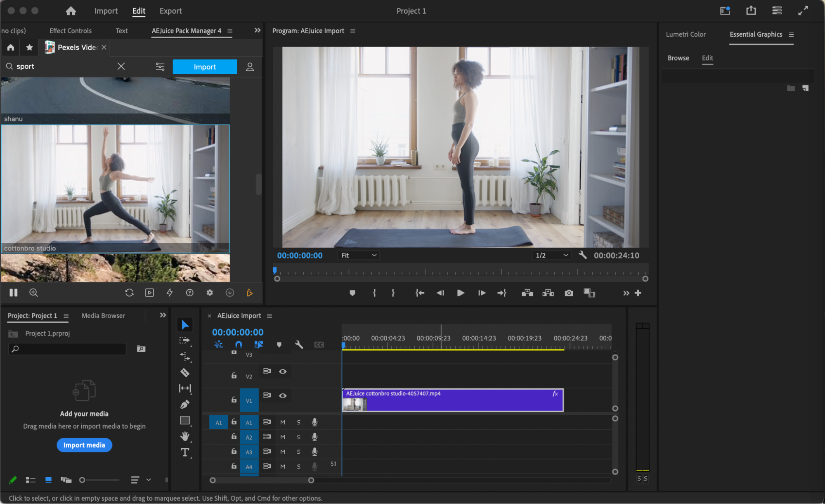This screenshot has width=825, height=504.
Task: Open the 1/2 playback resolution dropdown
Action: 551,256
